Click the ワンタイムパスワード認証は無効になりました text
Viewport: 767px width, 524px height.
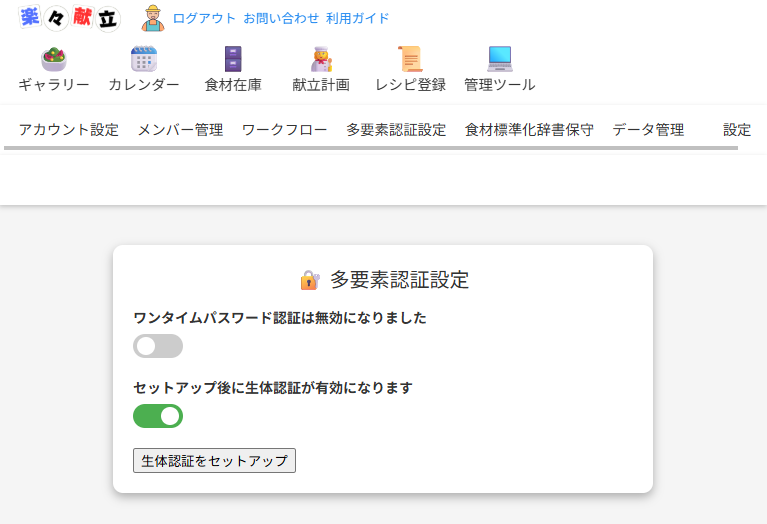(x=280, y=318)
